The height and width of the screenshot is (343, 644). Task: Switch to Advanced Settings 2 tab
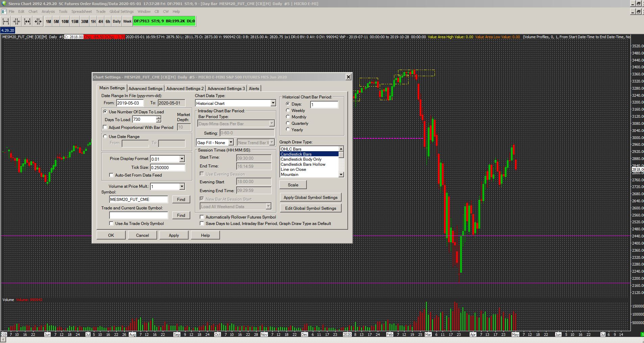[x=185, y=88]
